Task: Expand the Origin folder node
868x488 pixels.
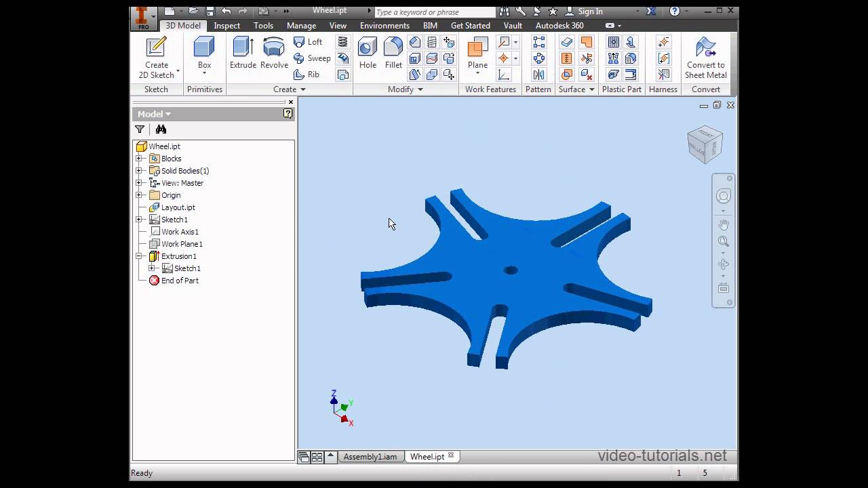Action: (x=139, y=195)
